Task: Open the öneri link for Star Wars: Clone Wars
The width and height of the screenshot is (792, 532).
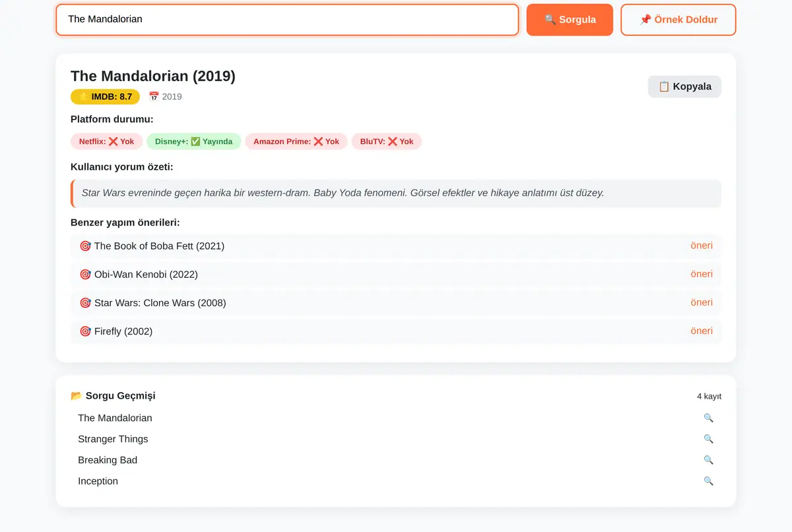Action: [x=702, y=302]
